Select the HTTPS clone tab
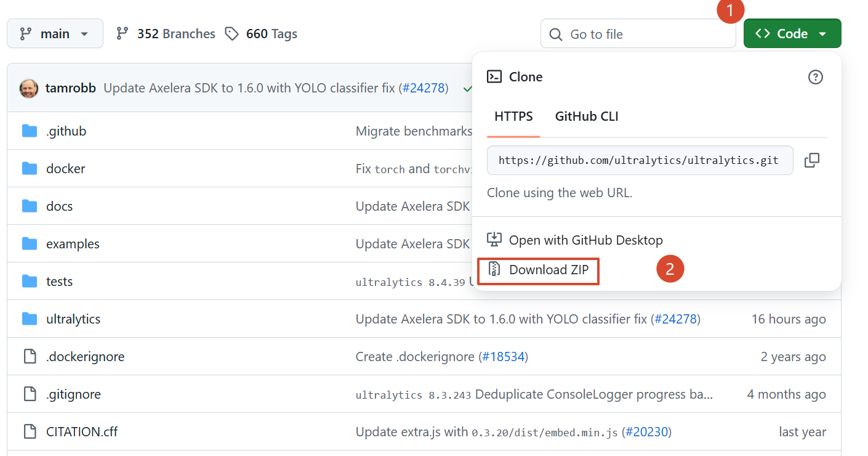This screenshot has height=456, width=868. (x=513, y=116)
